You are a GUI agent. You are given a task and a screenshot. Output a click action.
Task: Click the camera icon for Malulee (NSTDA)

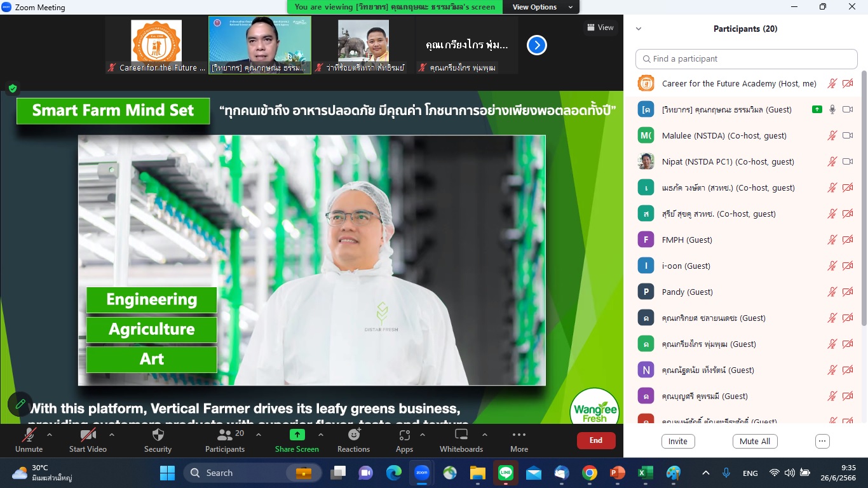[x=848, y=135]
